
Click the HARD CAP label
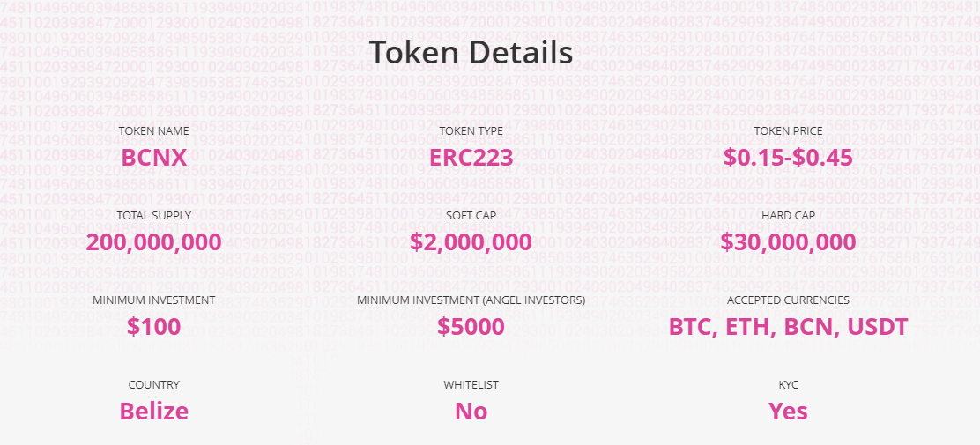tap(788, 216)
